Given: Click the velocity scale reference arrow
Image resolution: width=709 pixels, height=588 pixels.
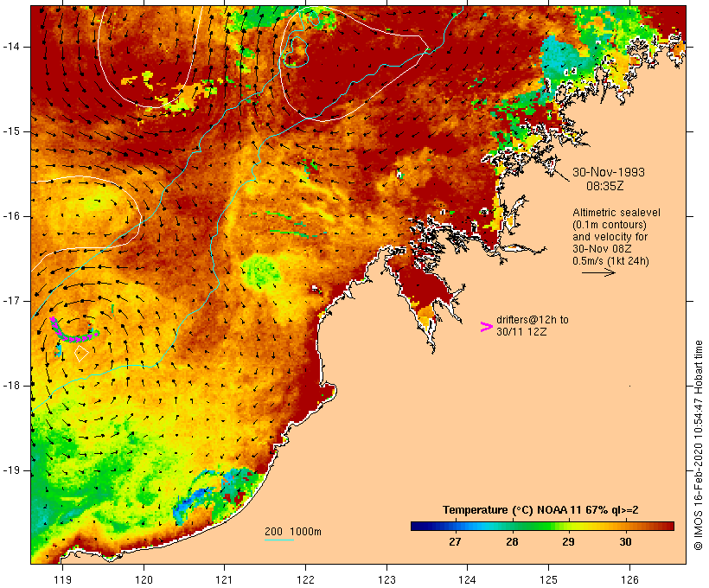Looking at the screenshot, I should coord(598,272).
